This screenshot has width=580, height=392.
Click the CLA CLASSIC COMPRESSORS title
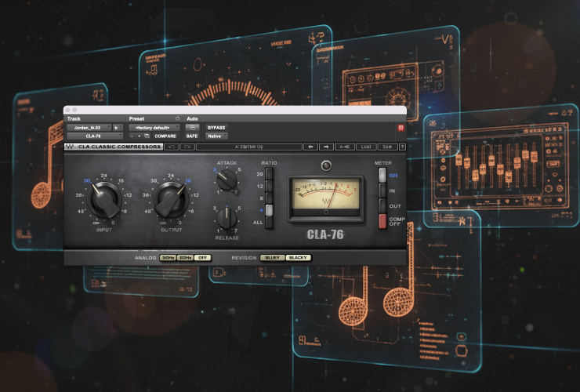pyautogui.click(x=119, y=147)
